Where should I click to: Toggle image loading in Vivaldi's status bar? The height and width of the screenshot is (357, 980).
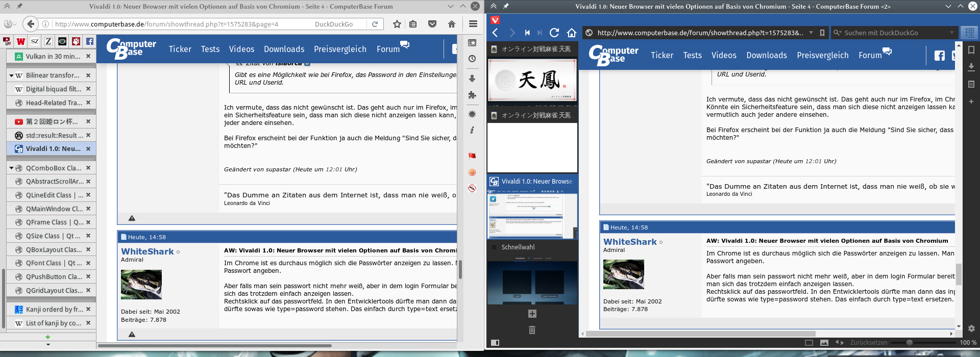coord(824,343)
